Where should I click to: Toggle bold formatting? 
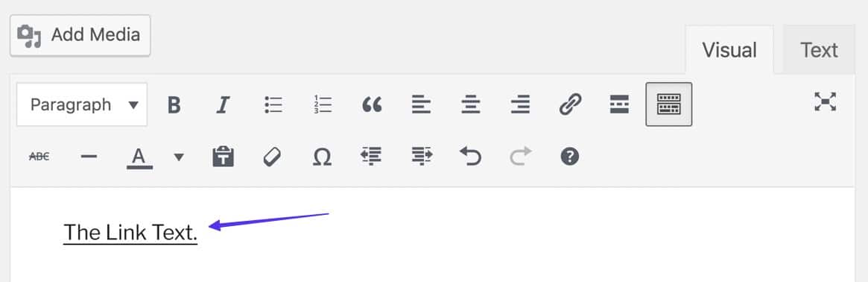174,104
